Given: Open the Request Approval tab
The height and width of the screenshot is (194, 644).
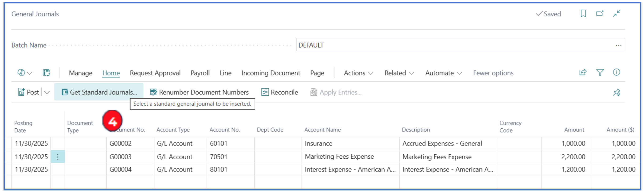Looking at the screenshot, I should click(155, 73).
